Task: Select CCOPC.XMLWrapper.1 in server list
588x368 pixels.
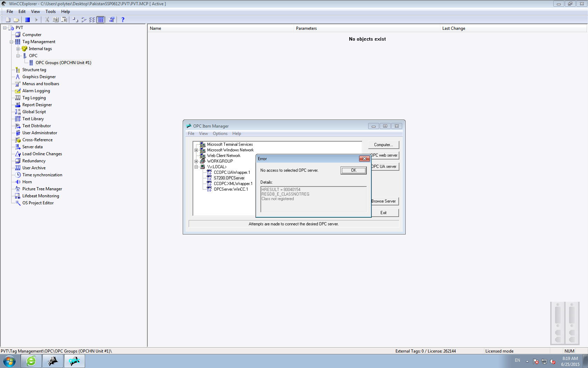Action: [233, 184]
